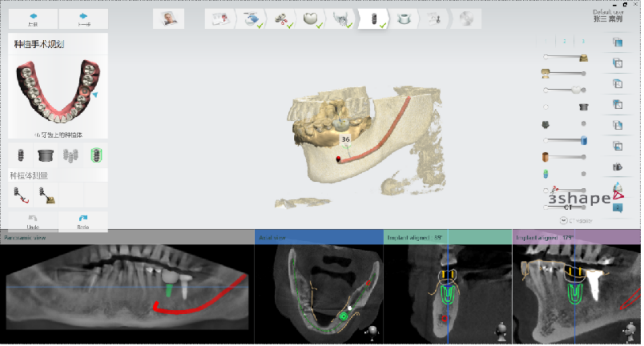Click the Redo button
644x346 pixels.
click(83, 222)
